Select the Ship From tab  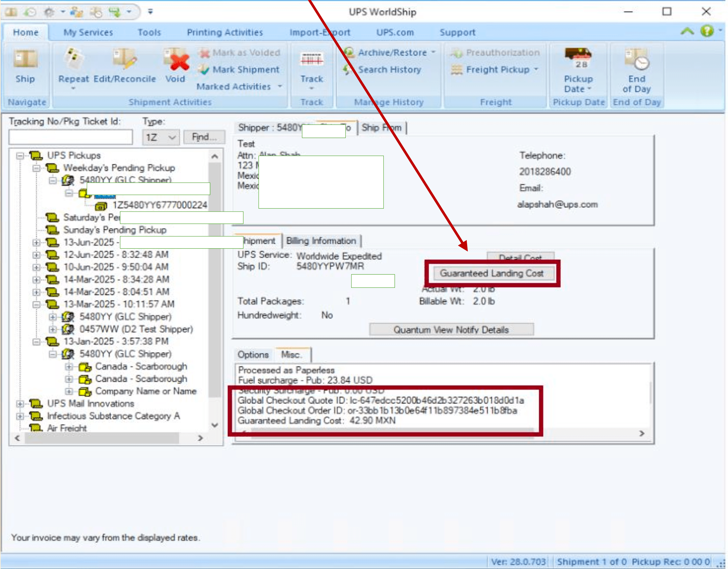point(382,128)
